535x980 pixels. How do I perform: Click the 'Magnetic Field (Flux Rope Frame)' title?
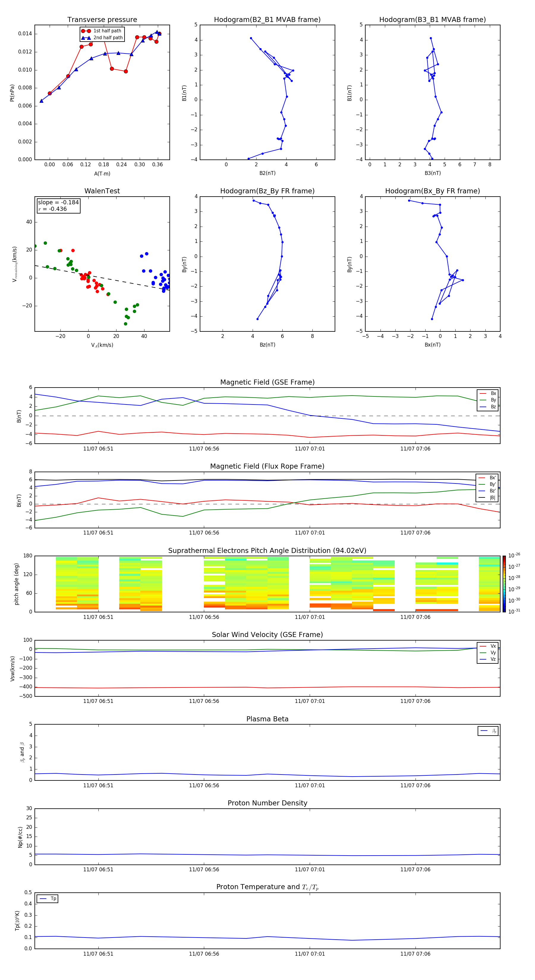pos(267,467)
